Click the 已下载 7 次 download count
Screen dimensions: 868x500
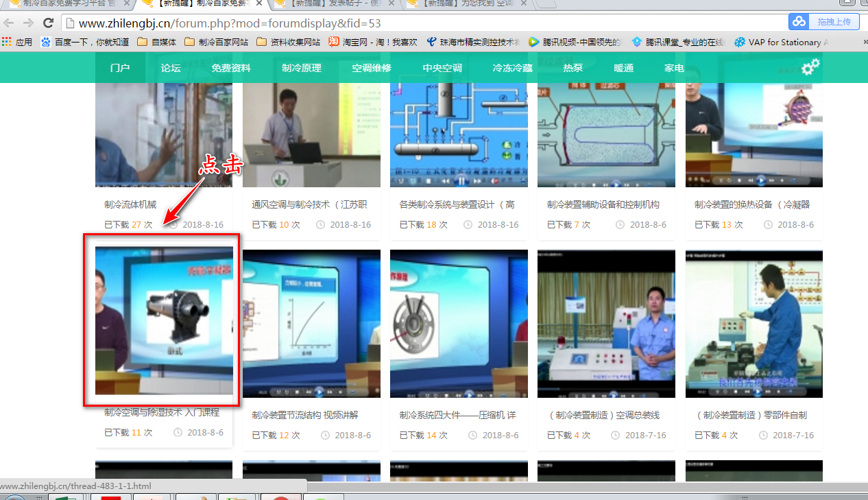568,224
